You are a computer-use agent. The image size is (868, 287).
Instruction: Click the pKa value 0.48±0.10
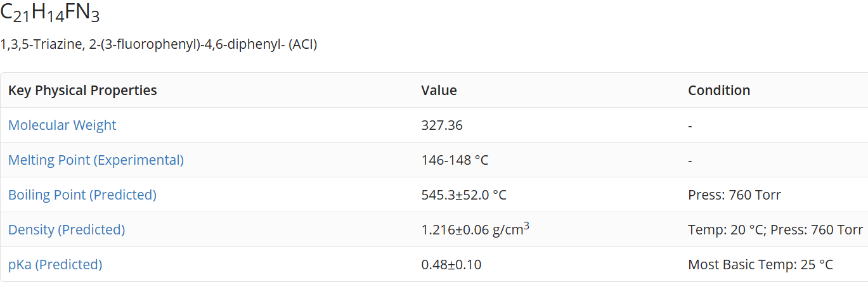[451, 265]
